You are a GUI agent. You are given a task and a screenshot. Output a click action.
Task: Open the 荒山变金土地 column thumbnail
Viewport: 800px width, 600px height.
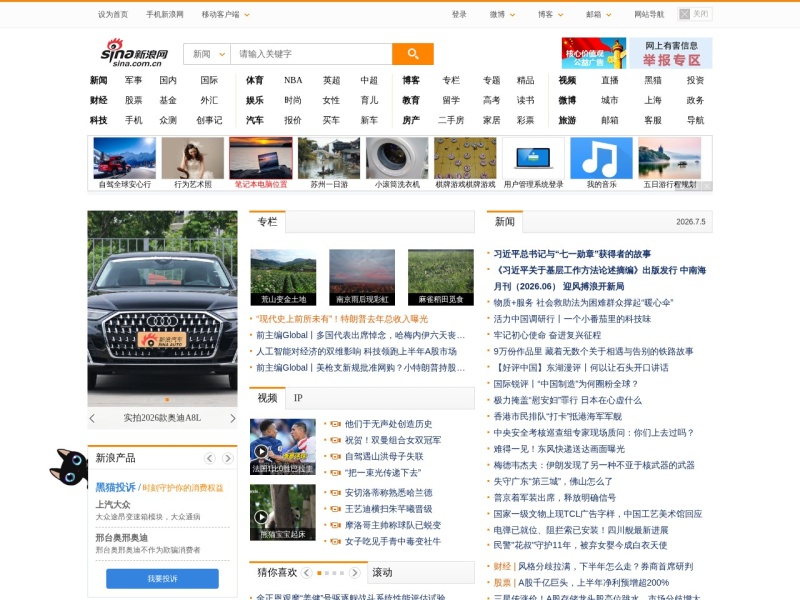coord(283,277)
